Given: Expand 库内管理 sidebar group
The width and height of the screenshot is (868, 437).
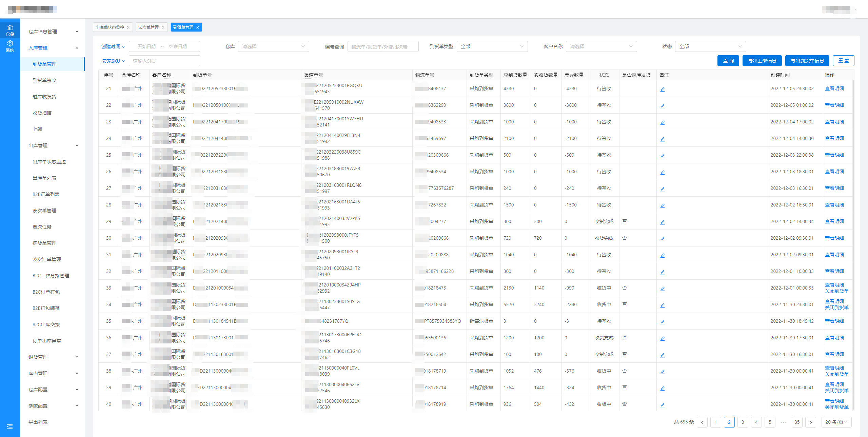Looking at the screenshot, I should pyautogui.click(x=53, y=373).
